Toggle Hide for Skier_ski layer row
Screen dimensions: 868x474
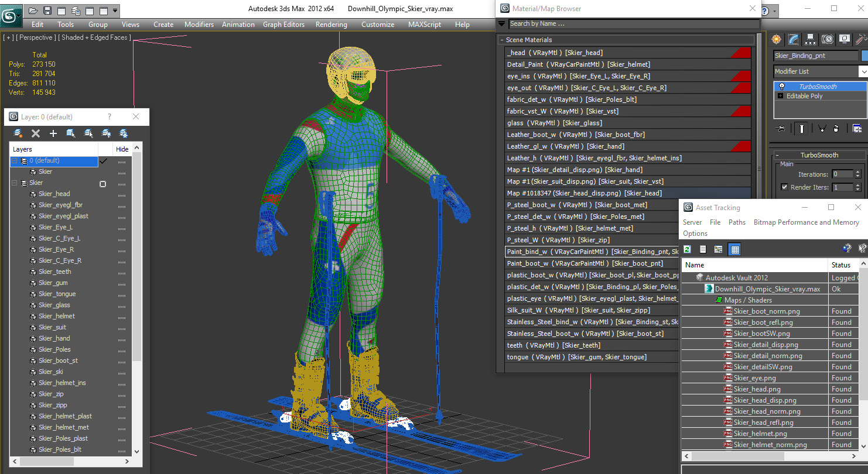(x=122, y=372)
